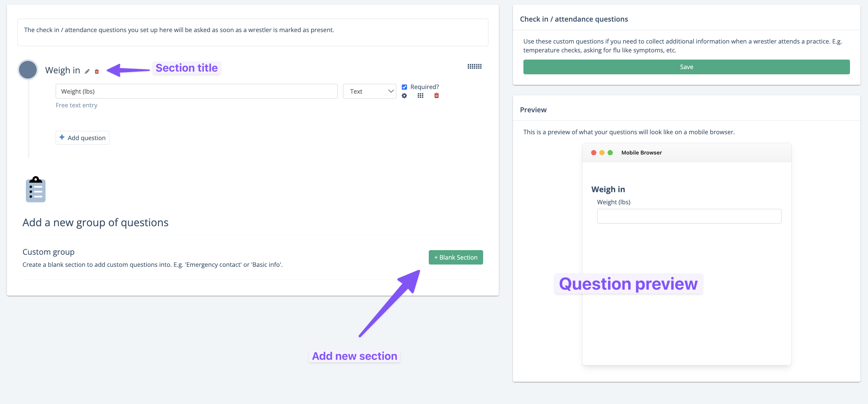Delete the Weigh in section trash icon
Image resolution: width=868 pixels, height=404 pixels.
coord(97,71)
